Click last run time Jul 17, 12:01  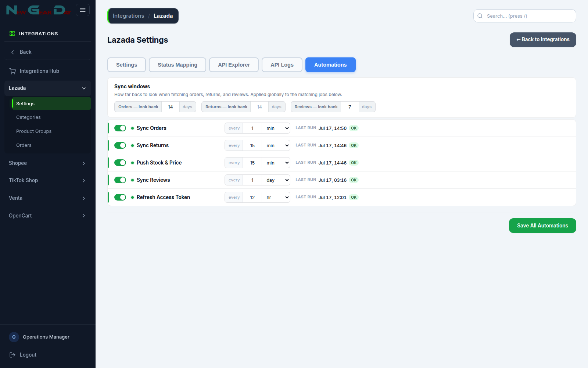coord(333,197)
